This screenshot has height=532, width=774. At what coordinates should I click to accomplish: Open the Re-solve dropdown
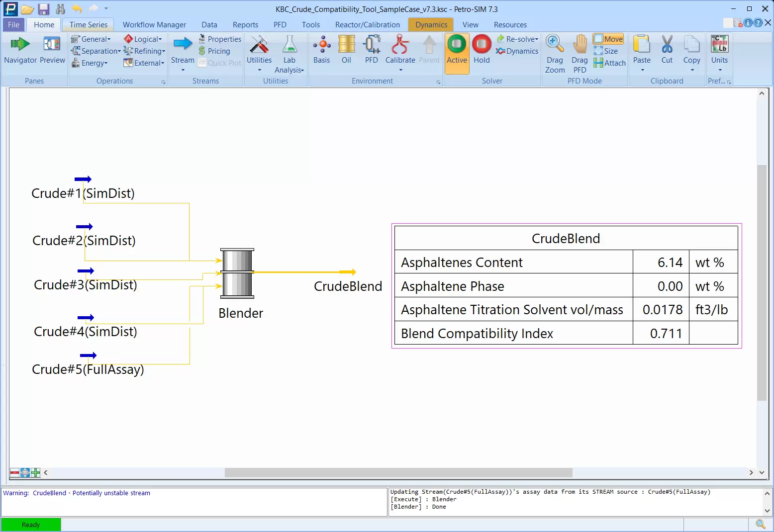(x=517, y=39)
